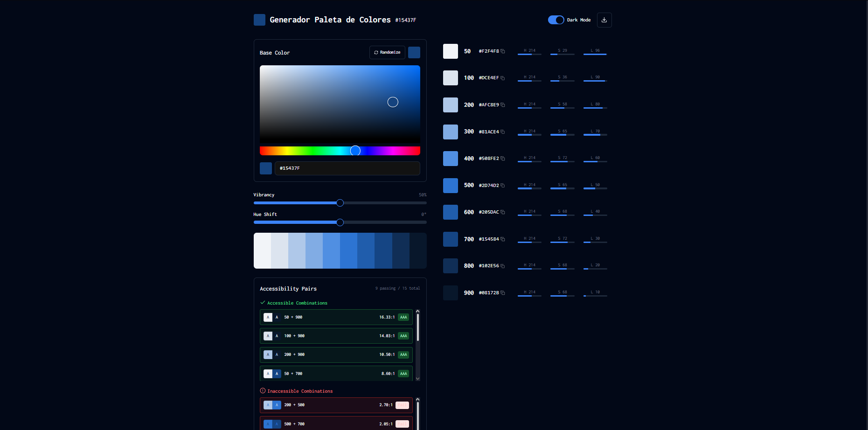Copy the hex code of shade 900
Viewport: 868px width, 430px height.
tap(503, 292)
